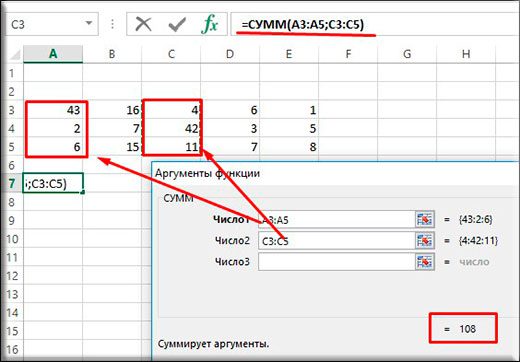This screenshot has height=362, width=520.
Task: Click cell A5 with value 6
Action: tap(53, 147)
